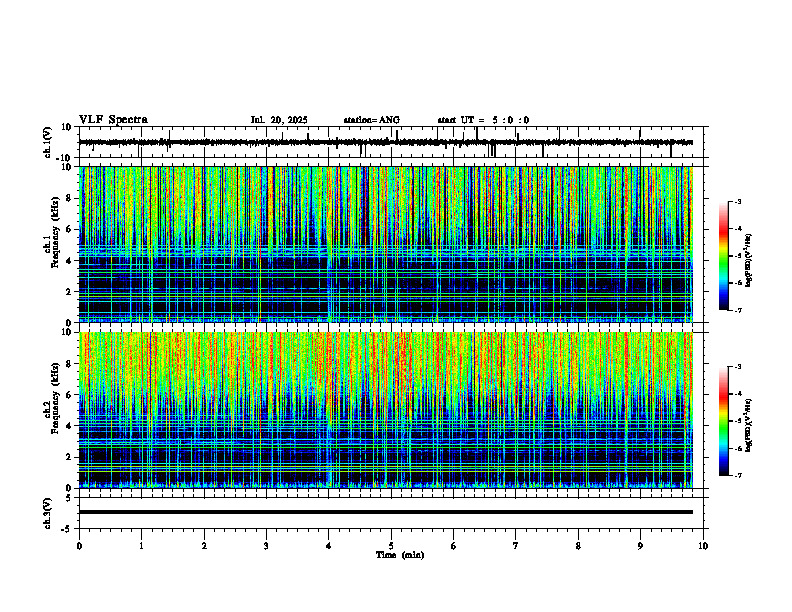Click the ch.1 color scale bar

click(724, 256)
